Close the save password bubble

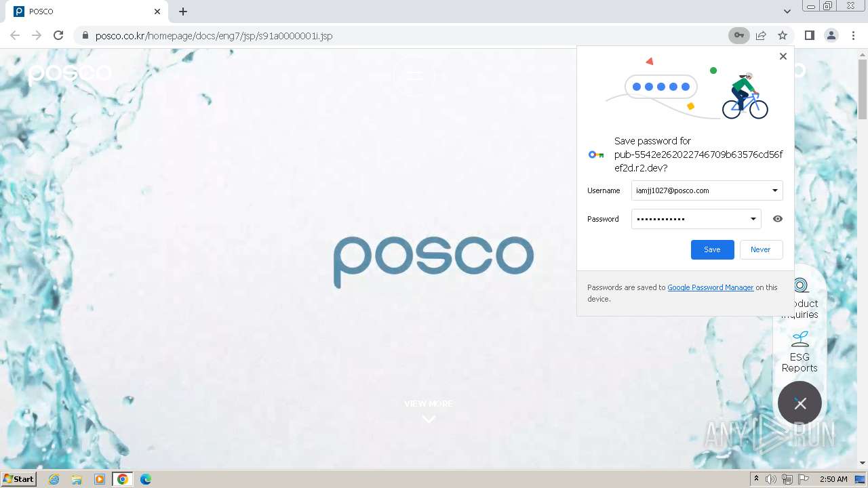pyautogui.click(x=783, y=56)
